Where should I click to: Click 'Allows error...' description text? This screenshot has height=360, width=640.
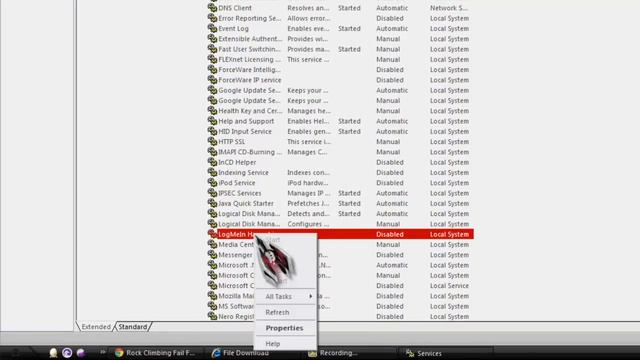click(309, 18)
